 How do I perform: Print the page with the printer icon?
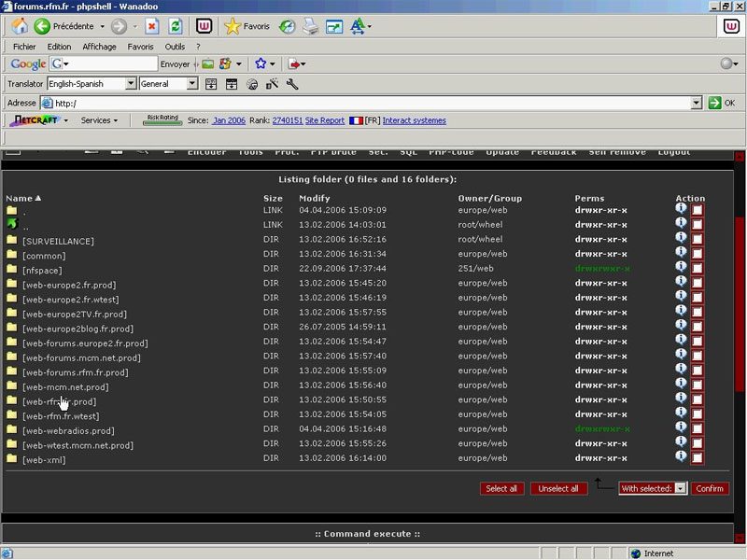(x=311, y=27)
